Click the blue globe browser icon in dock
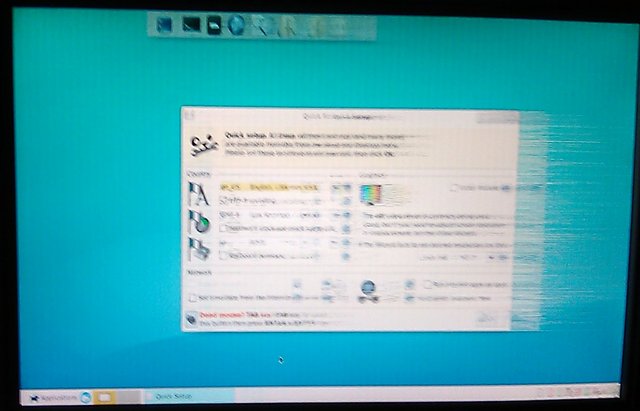Viewport: 640px width, 411px height. [x=237, y=25]
